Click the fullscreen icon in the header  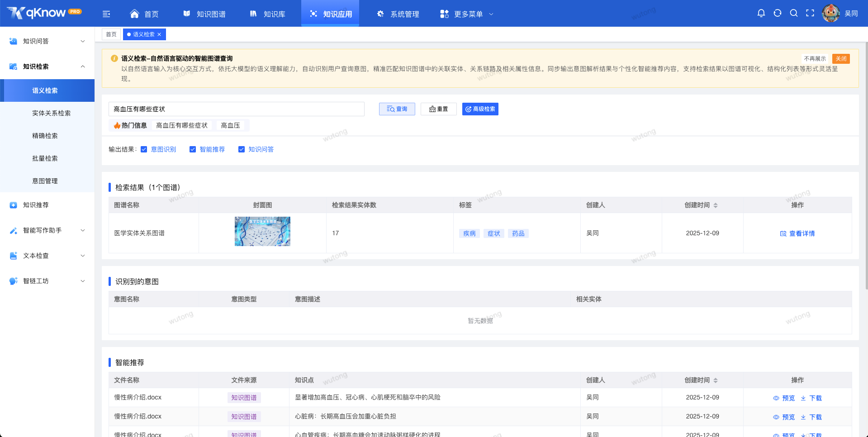810,13
